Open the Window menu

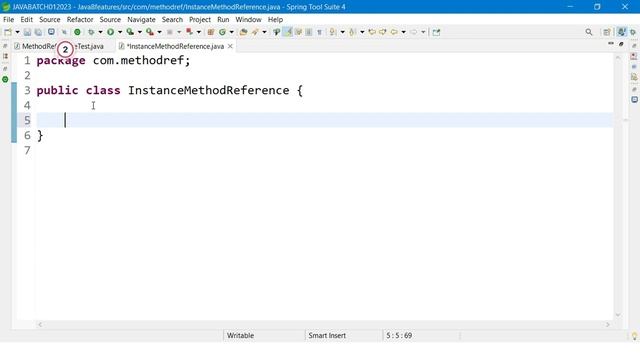click(x=248, y=20)
